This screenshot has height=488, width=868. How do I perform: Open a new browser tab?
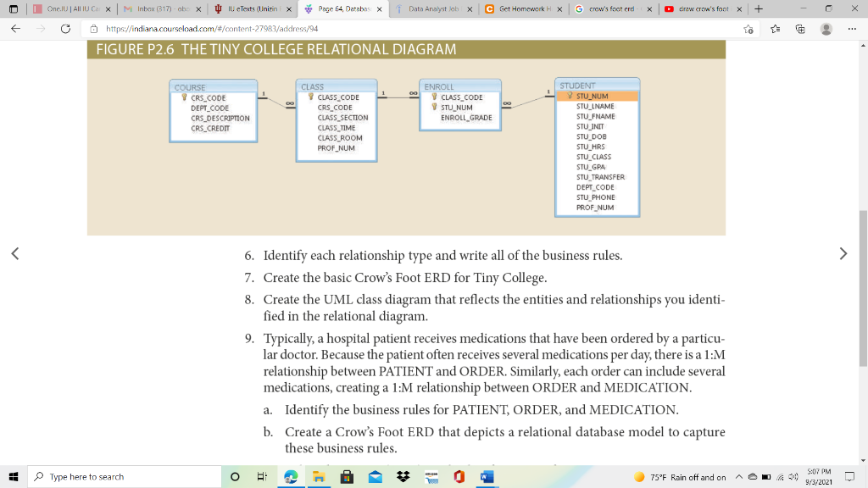[x=759, y=8]
